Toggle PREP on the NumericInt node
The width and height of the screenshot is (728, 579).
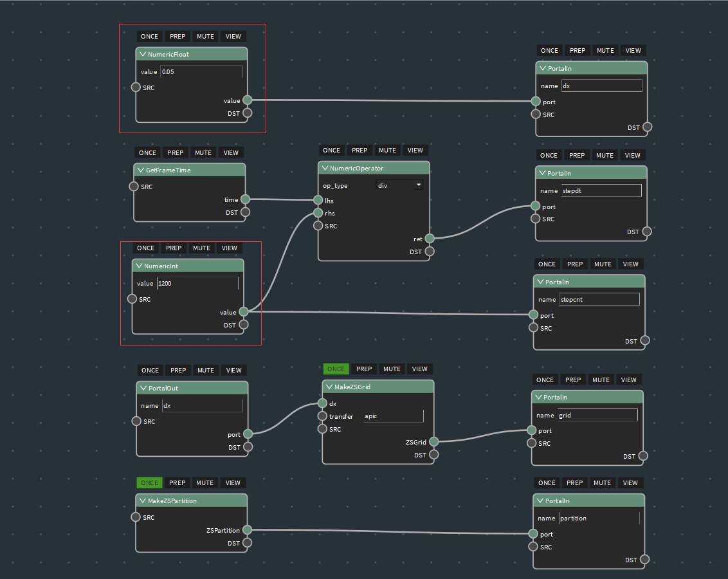pos(174,248)
